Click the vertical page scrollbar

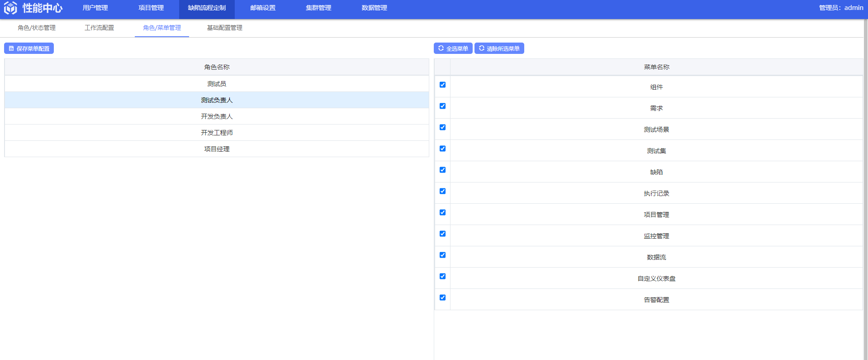pyautogui.click(x=865, y=181)
